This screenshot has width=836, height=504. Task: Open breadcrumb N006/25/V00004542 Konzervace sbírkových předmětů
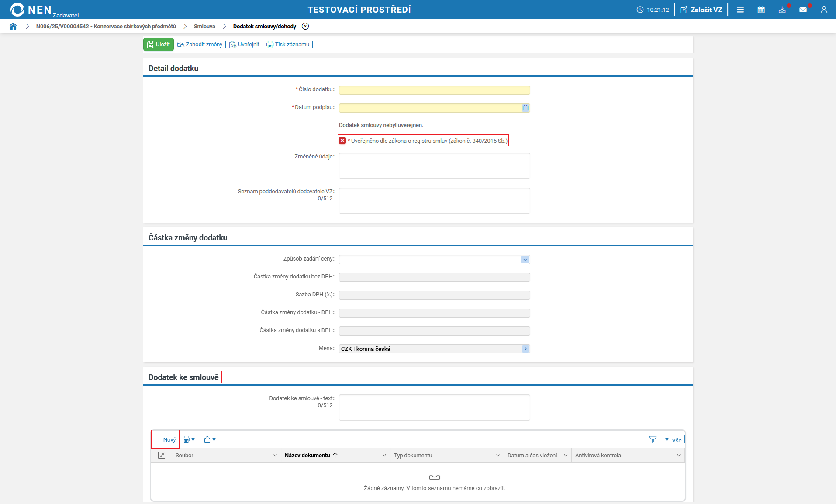pos(106,26)
